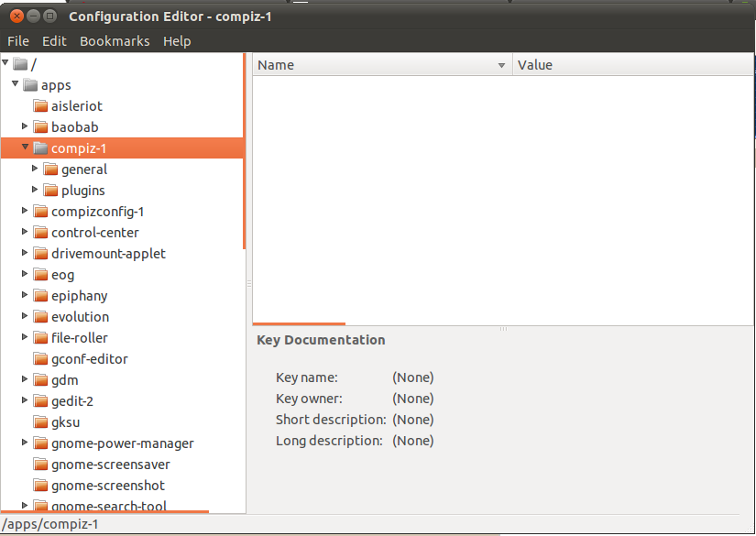Expand the gdm folder arrow
The height and width of the screenshot is (536, 756).
[25, 379]
